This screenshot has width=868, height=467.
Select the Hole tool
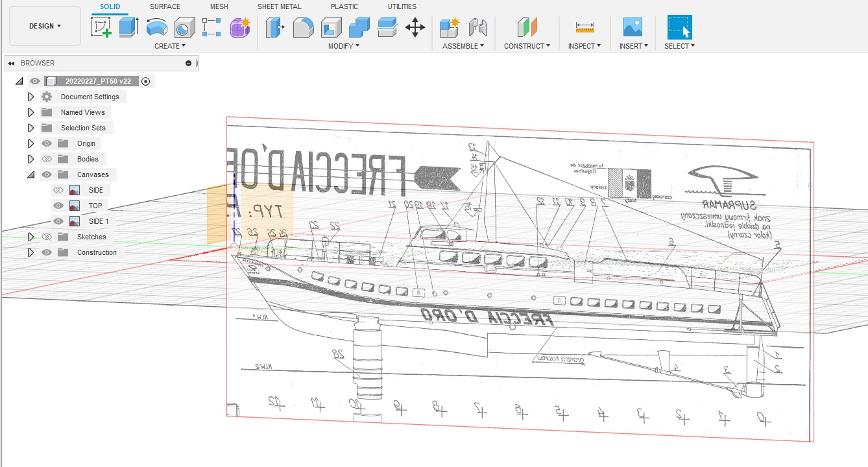click(184, 27)
